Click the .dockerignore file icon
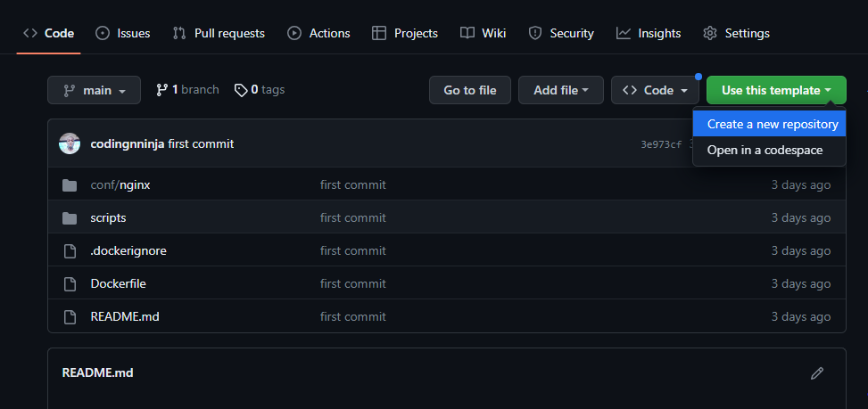Screen dimensions: 868x409 70,251
